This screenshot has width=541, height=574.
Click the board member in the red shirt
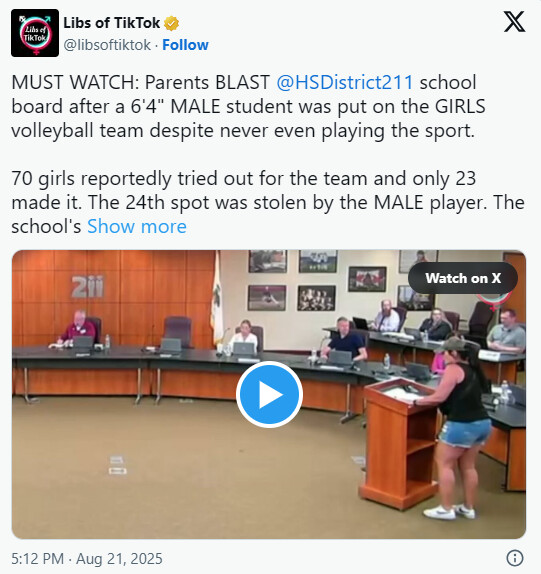click(78, 329)
